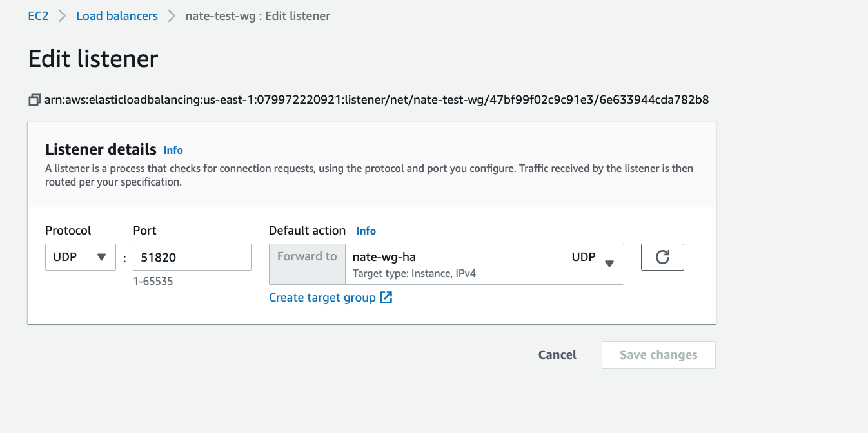This screenshot has width=868, height=433.
Task: Click the caret arrow of target group selector
Action: [x=609, y=264]
